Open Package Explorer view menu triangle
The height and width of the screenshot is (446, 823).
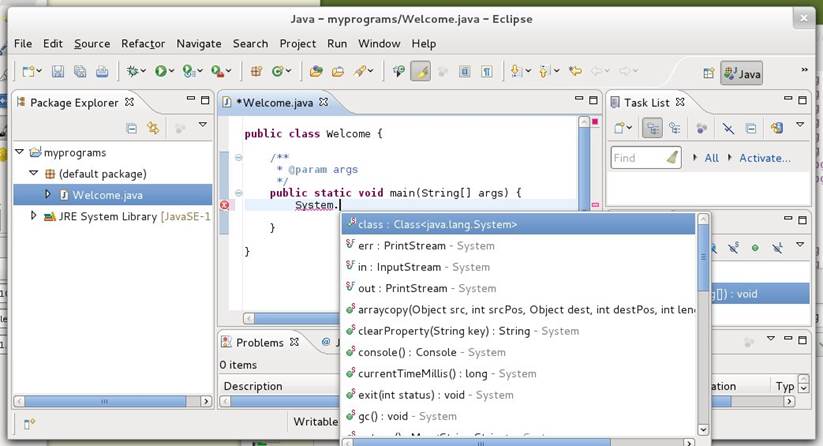203,124
